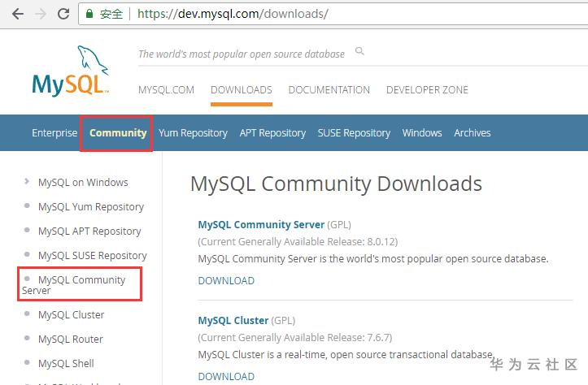Click the MySQL dolphin logo
588x385 pixels.
(71, 71)
